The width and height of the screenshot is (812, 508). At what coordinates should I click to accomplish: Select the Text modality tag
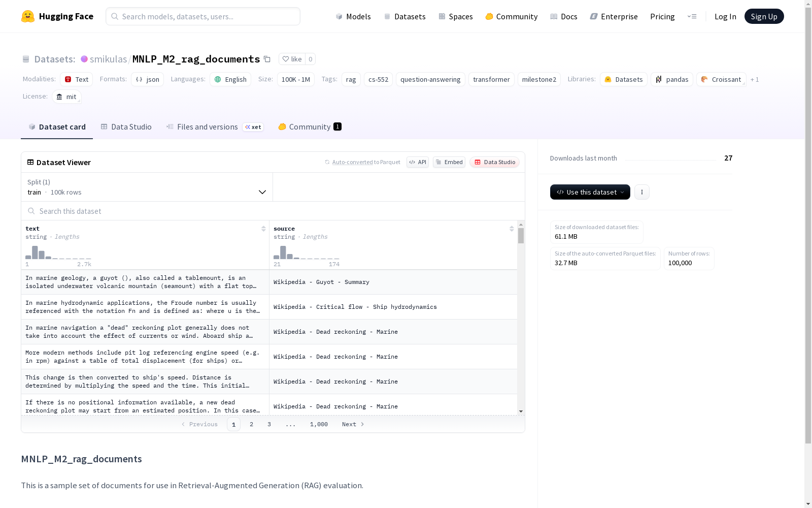[77, 79]
